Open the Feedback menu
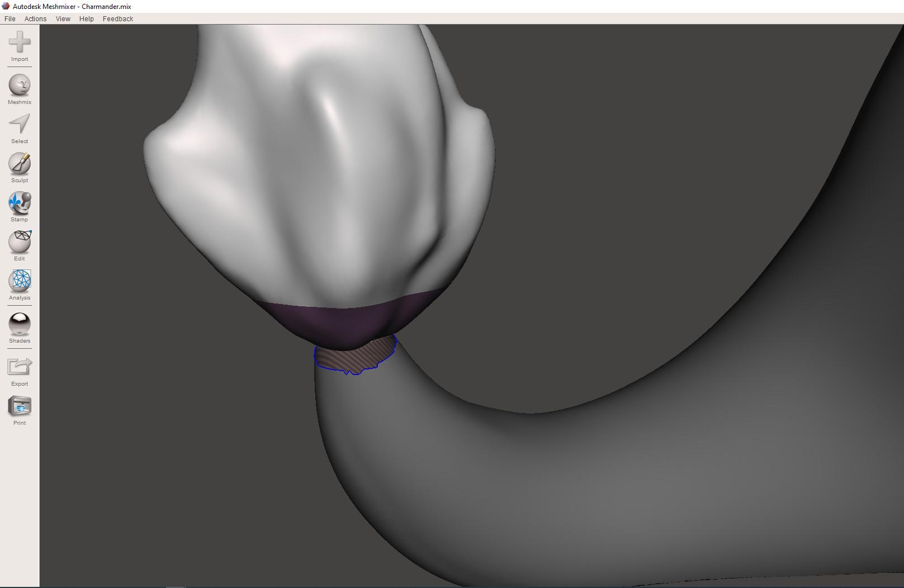Viewport: 904px width, 588px height. (x=118, y=19)
